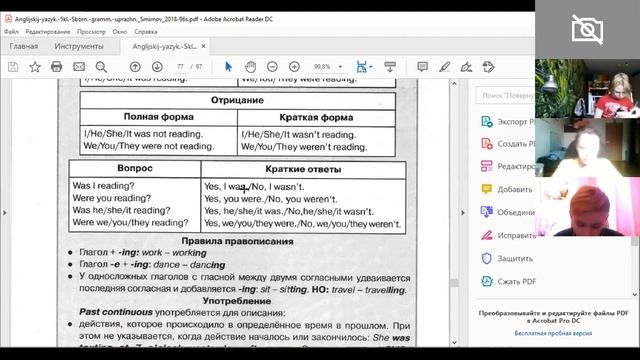Zoom in with the plus icon
The height and width of the screenshot is (360, 640).
coord(294,67)
